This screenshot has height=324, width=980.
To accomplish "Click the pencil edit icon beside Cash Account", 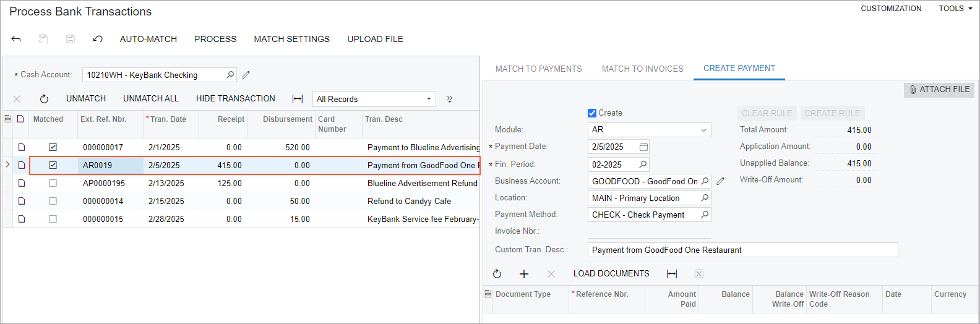I will pyautogui.click(x=246, y=75).
